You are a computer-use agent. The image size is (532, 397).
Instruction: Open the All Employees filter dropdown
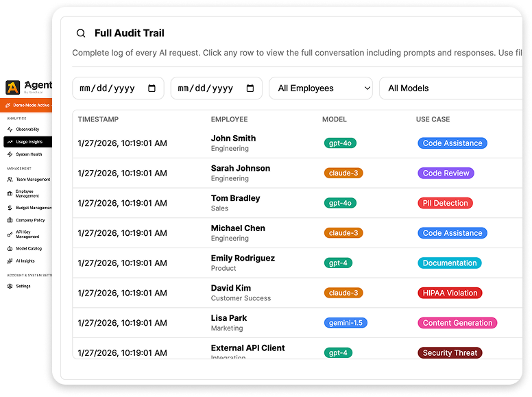coord(321,88)
